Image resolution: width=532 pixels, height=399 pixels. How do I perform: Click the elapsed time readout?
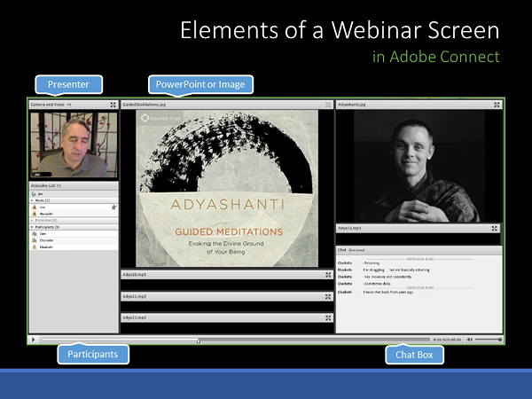(447, 340)
